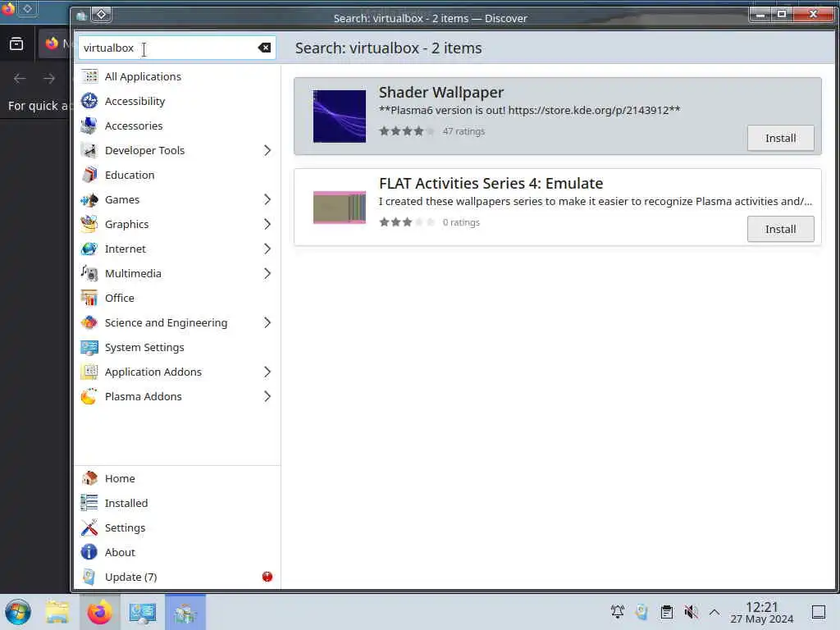Click the Update package icon
Viewport: 840px width, 630px height.
point(89,577)
